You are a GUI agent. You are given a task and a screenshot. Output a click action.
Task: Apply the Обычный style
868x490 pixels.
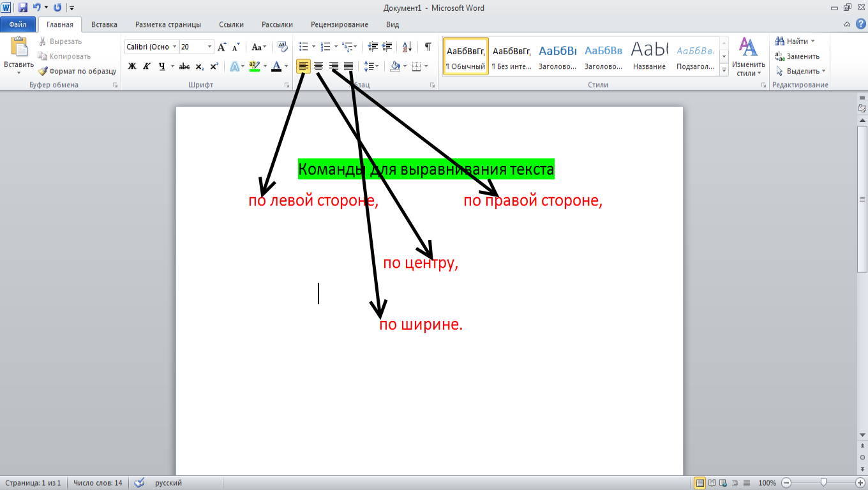tap(465, 56)
